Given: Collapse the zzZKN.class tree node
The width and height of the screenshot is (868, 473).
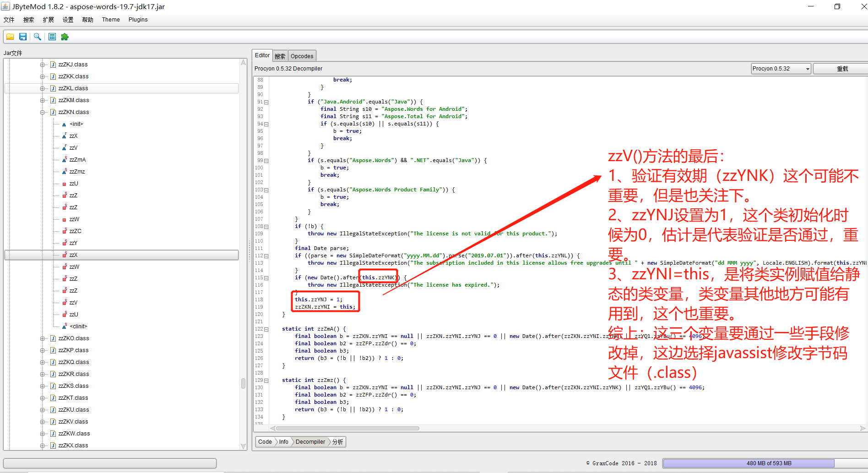Looking at the screenshot, I should 42,112.
